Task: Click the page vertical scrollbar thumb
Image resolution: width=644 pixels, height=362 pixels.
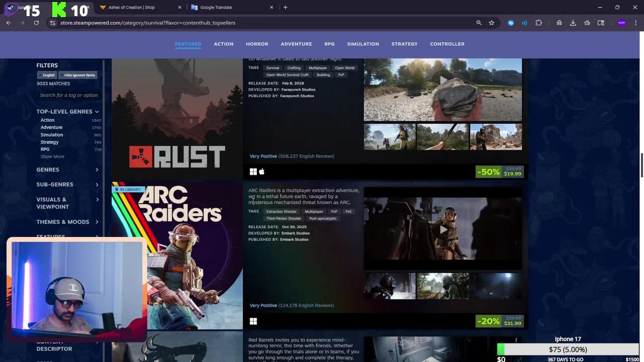Action: coord(641,165)
